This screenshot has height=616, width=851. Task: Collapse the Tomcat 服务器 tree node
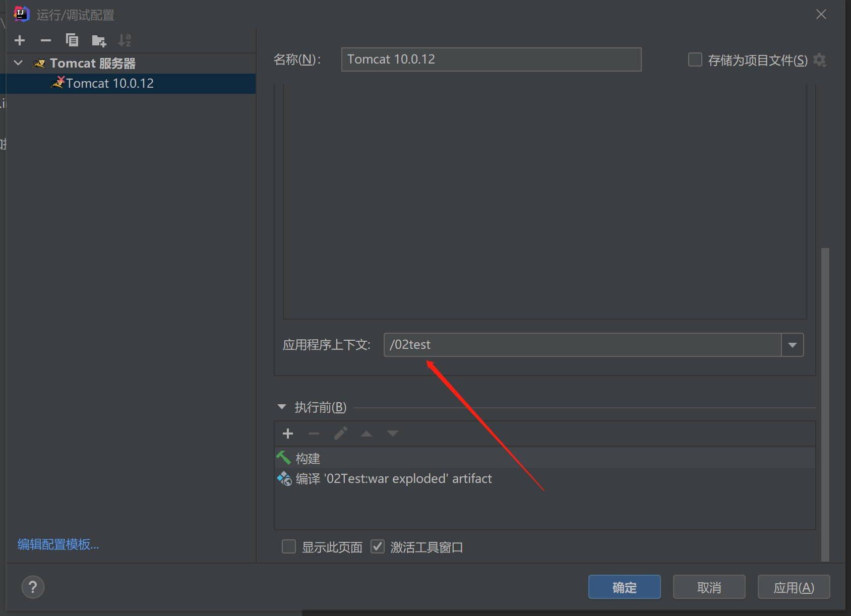(x=18, y=63)
